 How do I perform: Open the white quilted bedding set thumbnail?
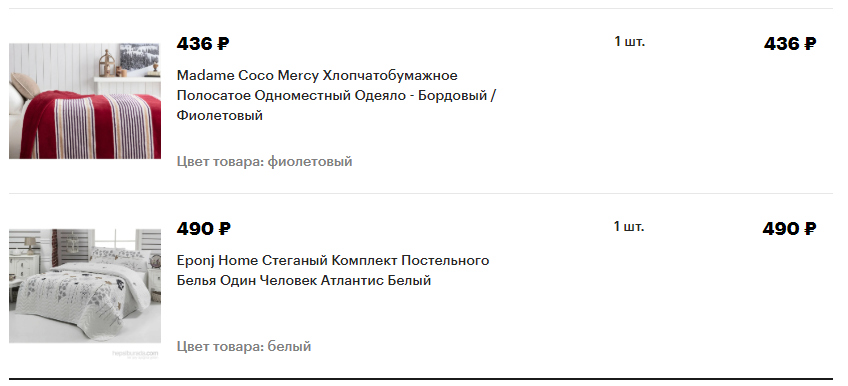pyautogui.click(x=85, y=286)
